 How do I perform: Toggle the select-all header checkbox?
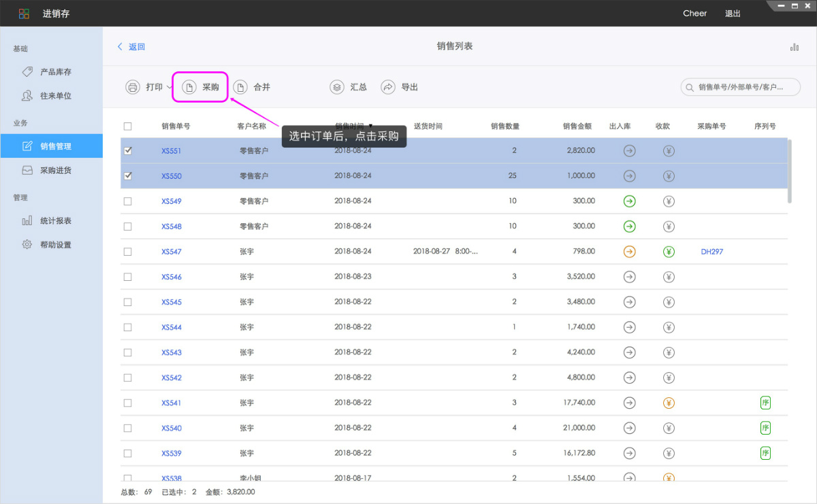[x=127, y=126]
